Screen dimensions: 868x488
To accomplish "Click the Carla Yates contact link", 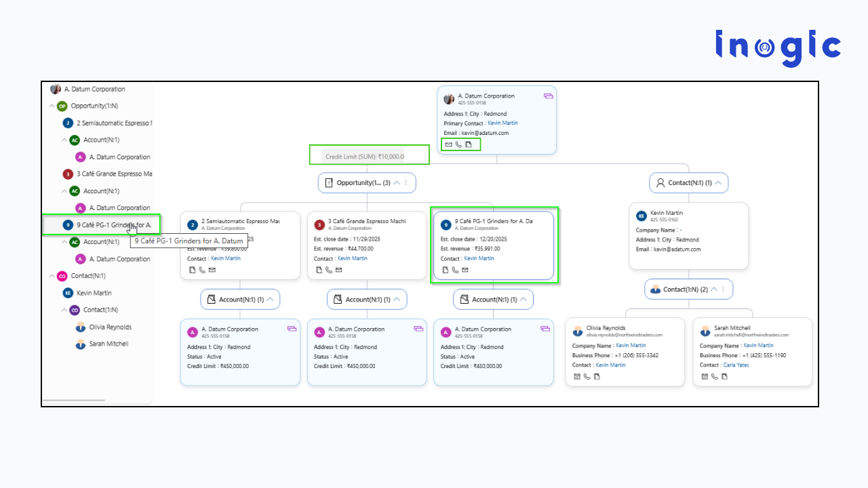I will point(736,365).
